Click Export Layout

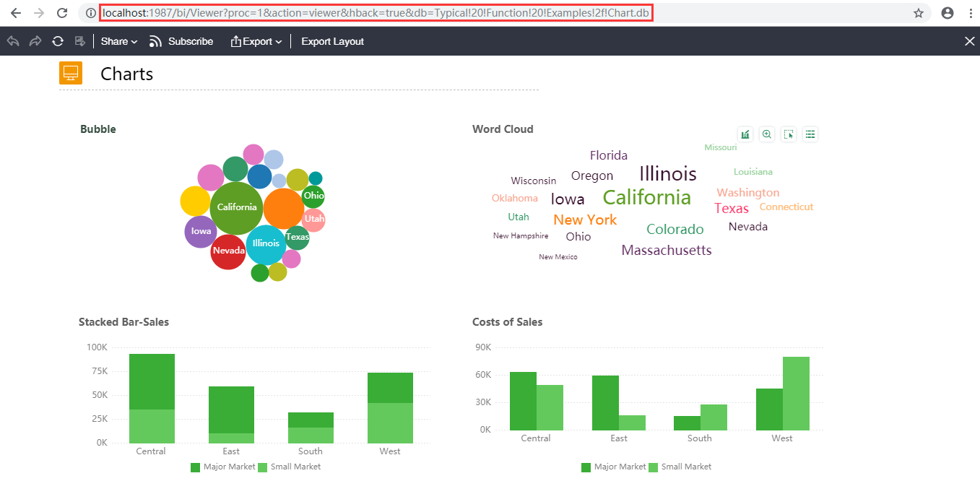coord(333,41)
